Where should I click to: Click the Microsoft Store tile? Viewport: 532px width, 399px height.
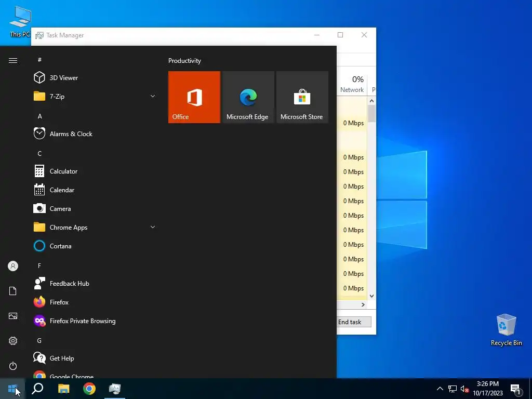(x=302, y=97)
